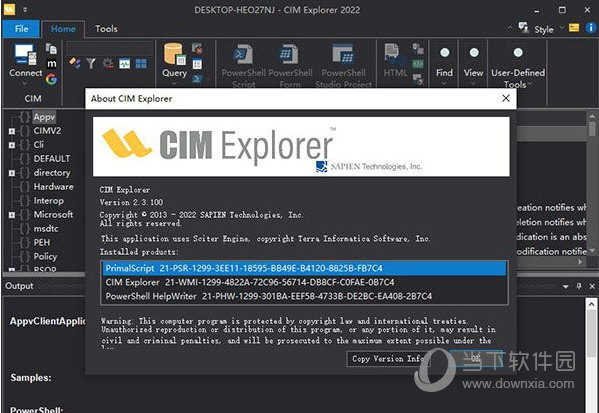This screenshot has height=413, width=599.
Task: Click the small table columns icon beside Query
Action: [x=197, y=64]
